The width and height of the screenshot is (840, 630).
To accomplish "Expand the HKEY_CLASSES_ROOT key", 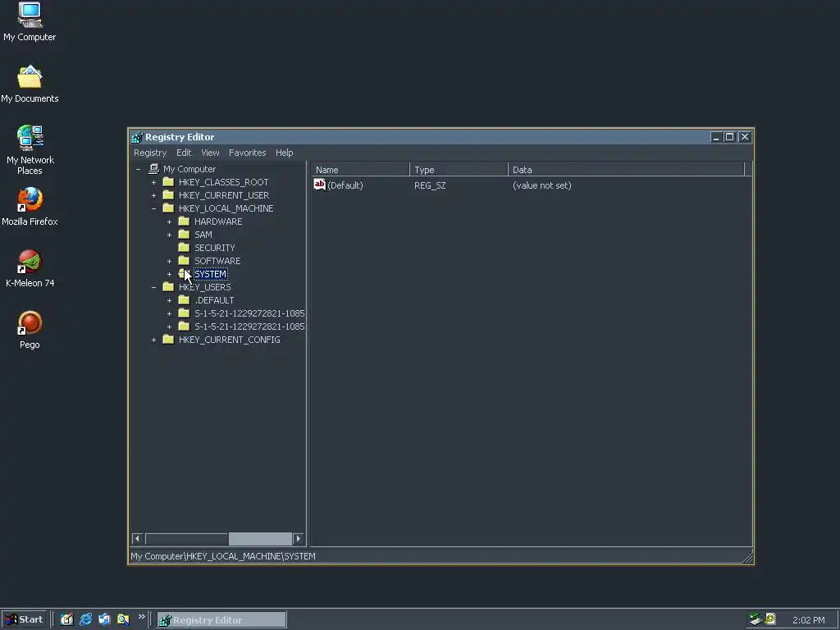I will click(x=153, y=182).
